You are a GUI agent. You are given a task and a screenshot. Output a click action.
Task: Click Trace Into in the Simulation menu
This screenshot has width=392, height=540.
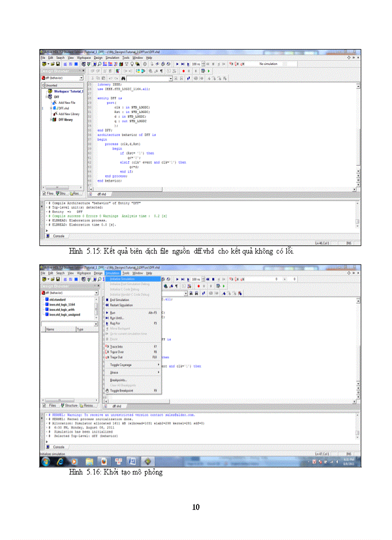tap(117, 346)
